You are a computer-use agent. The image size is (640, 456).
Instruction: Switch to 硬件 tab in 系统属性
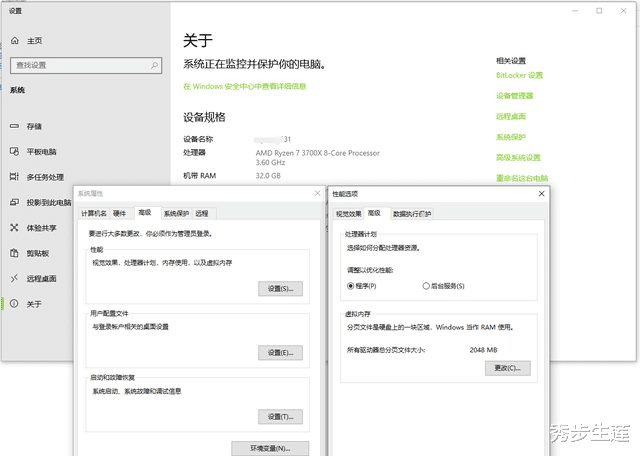point(120,214)
